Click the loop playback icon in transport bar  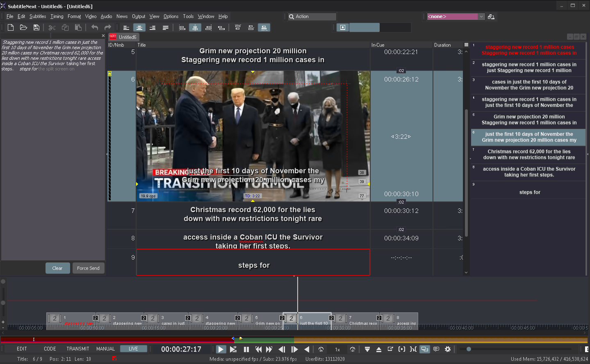[322, 349]
